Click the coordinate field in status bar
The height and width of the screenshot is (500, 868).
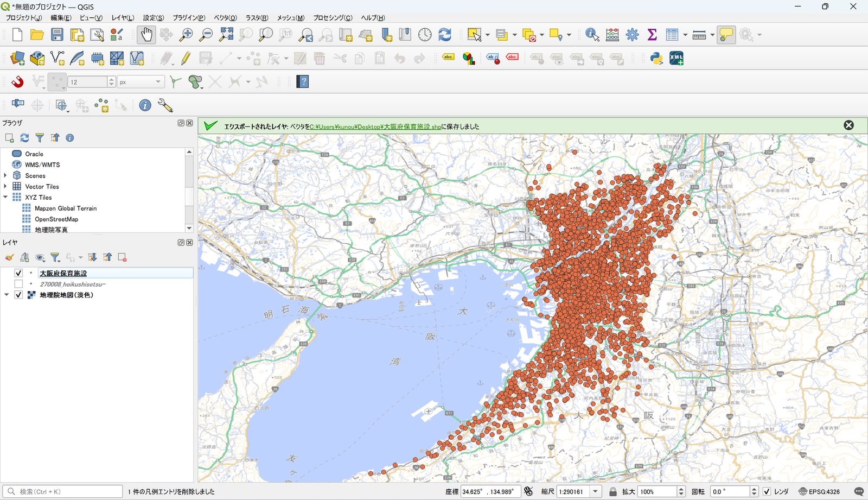[x=490, y=492]
